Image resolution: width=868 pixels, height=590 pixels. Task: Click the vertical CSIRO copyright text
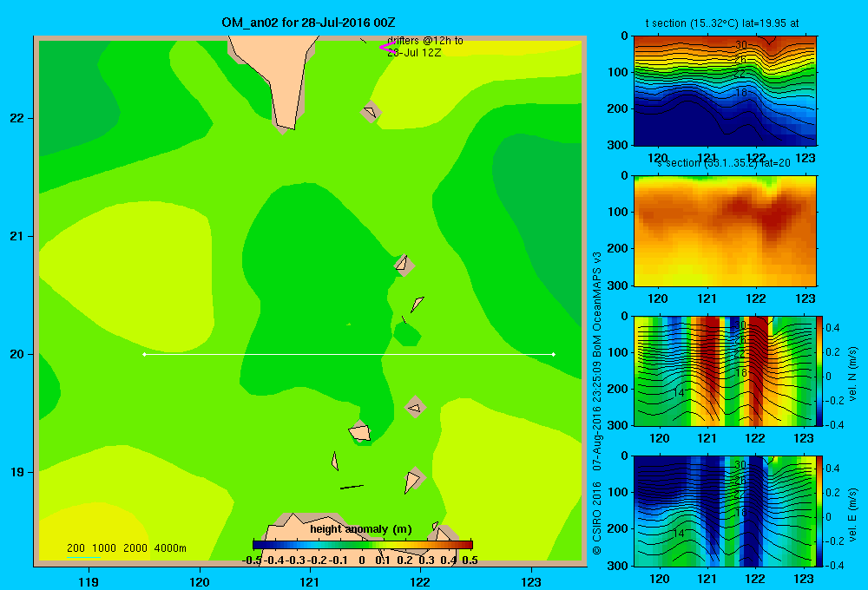(x=597, y=404)
